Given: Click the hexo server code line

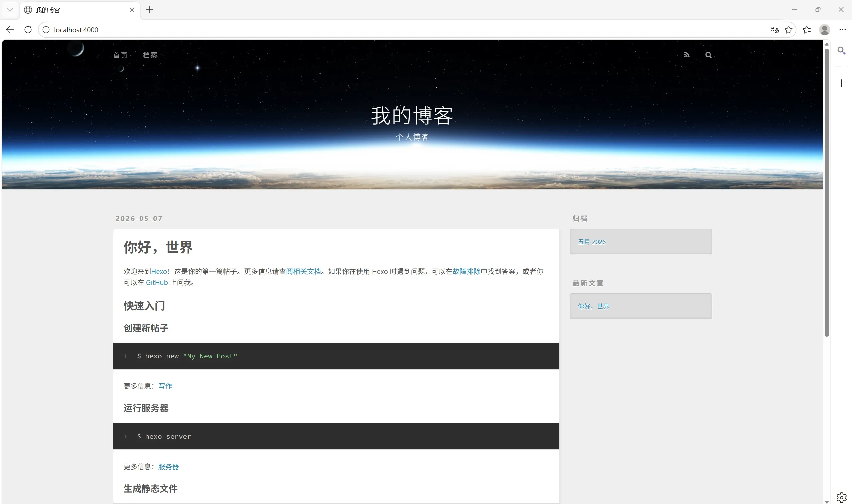Looking at the screenshot, I should (164, 436).
